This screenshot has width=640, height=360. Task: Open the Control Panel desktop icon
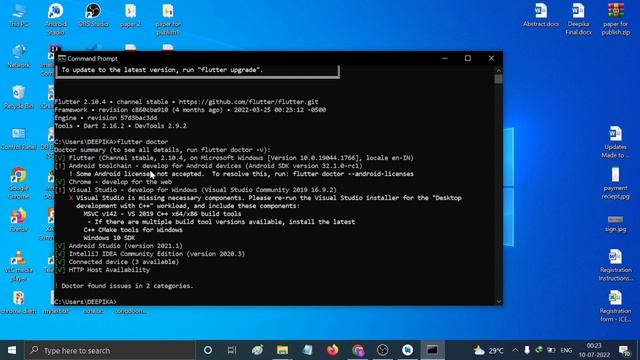point(18,138)
